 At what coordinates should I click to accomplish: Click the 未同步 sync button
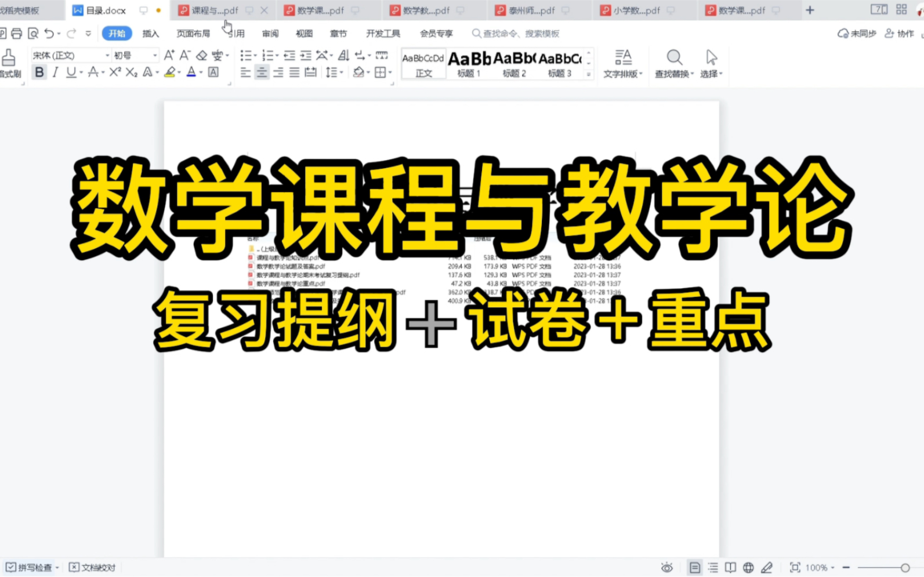pyautogui.click(x=857, y=34)
